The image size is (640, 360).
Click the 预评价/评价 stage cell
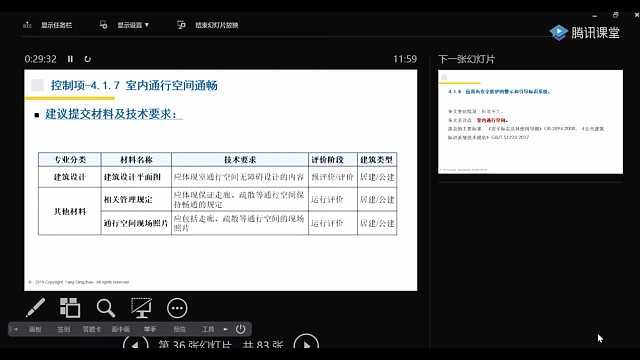tap(332, 177)
